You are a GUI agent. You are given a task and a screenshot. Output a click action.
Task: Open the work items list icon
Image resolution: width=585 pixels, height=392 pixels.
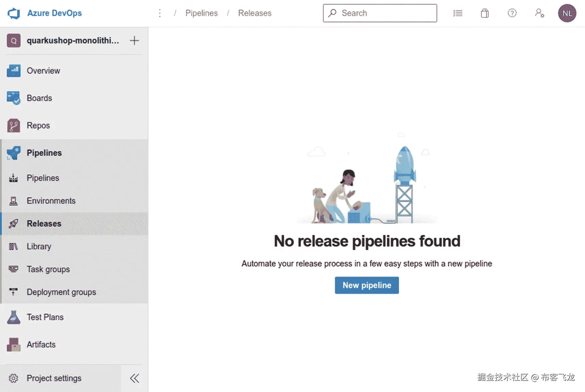coord(458,13)
